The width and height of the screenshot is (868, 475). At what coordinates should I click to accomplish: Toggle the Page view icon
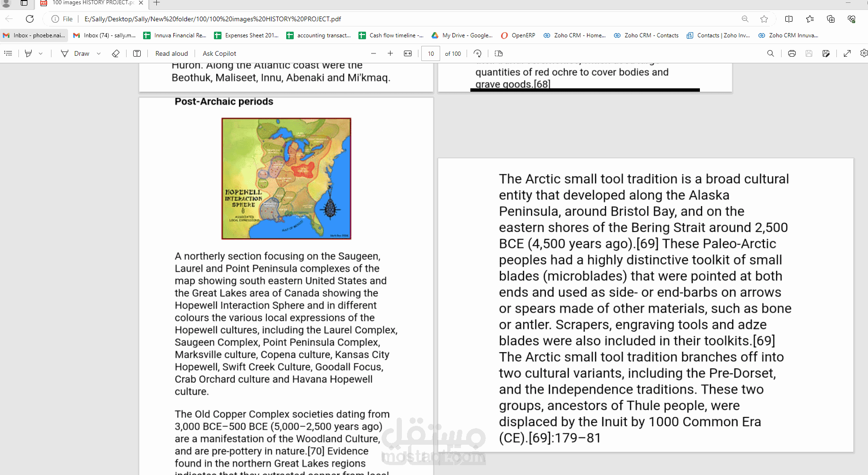pyautogui.click(x=499, y=53)
